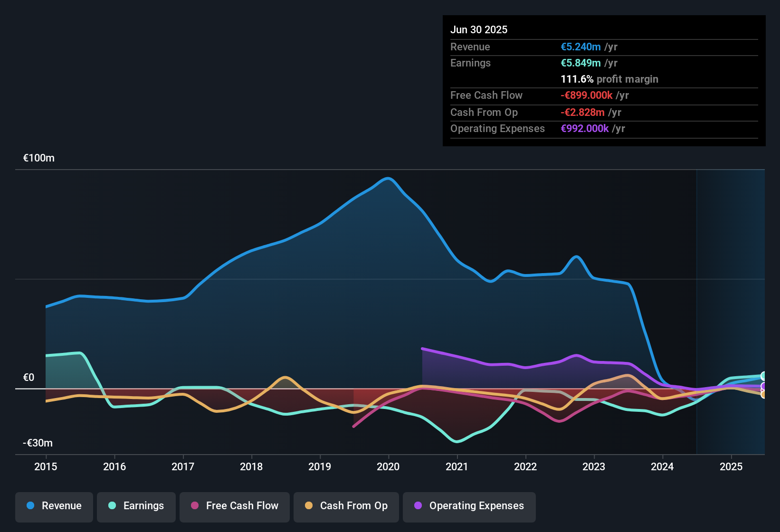
Task: Click the teal Earnings dot in legend
Action: (x=113, y=506)
